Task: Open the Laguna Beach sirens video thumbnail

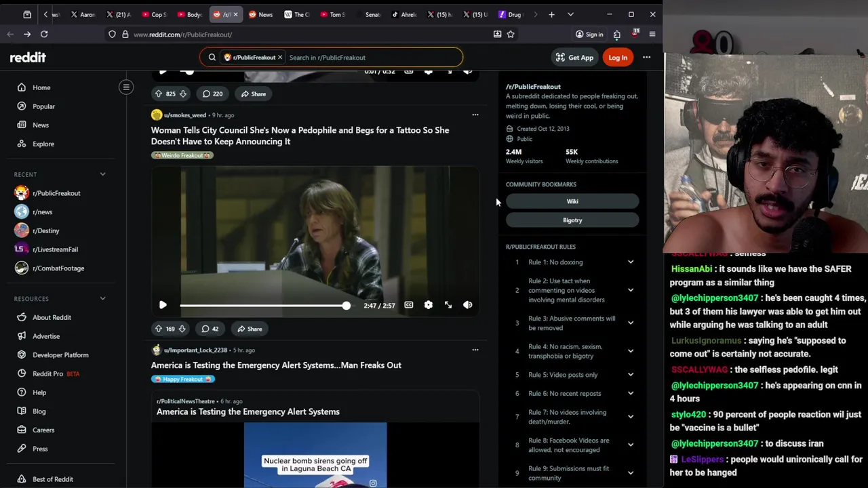Action: tap(315, 455)
